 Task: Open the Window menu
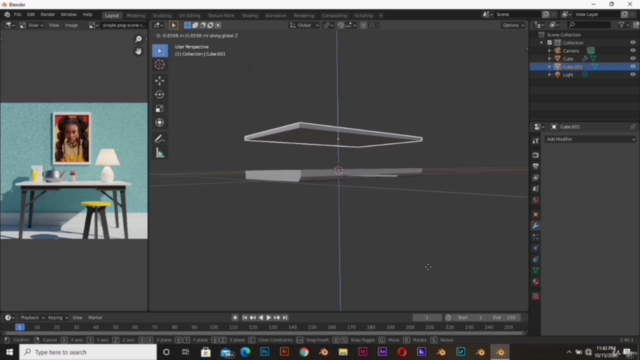click(x=69, y=15)
